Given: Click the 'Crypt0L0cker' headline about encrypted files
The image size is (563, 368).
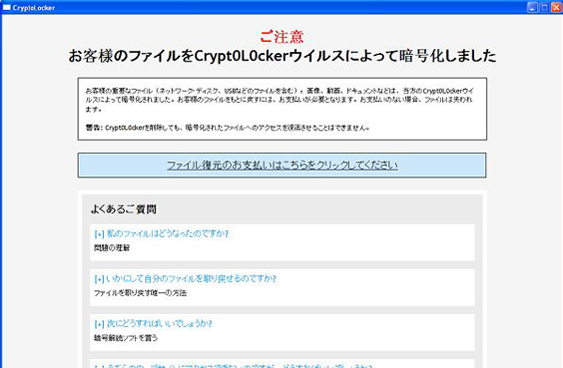Looking at the screenshot, I should pyautogui.click(x=282, y=56).
